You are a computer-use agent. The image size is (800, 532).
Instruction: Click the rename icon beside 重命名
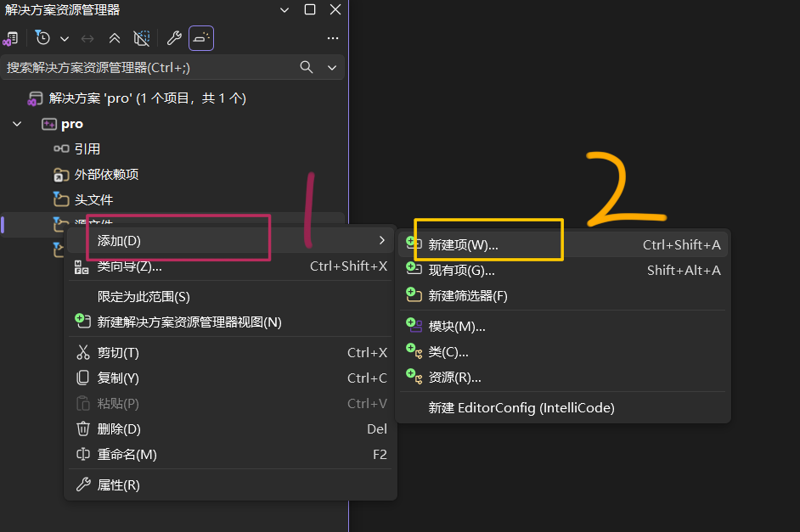[82, 454]
